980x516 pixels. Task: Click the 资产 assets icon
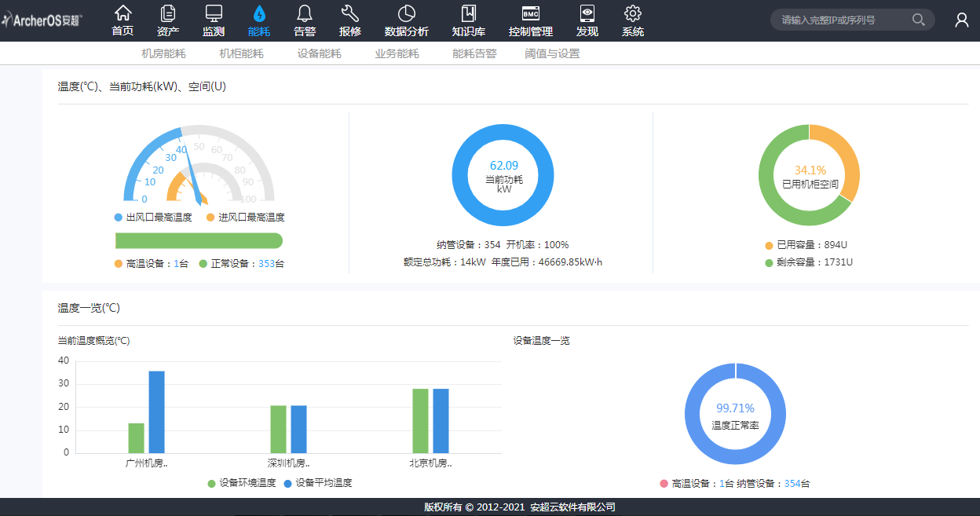[x=167, y=13]
